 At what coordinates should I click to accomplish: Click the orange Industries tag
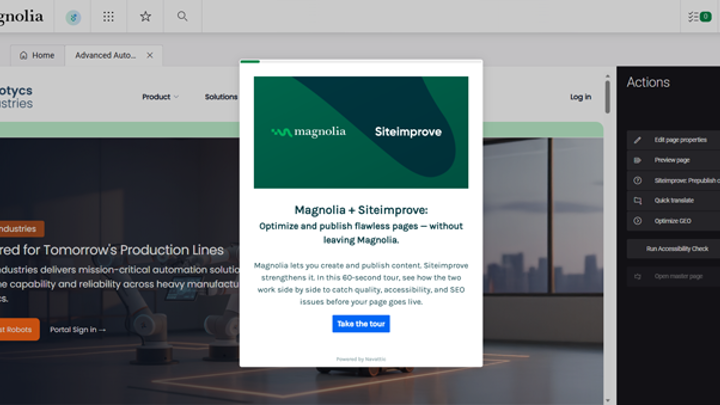tap(21, 229)
